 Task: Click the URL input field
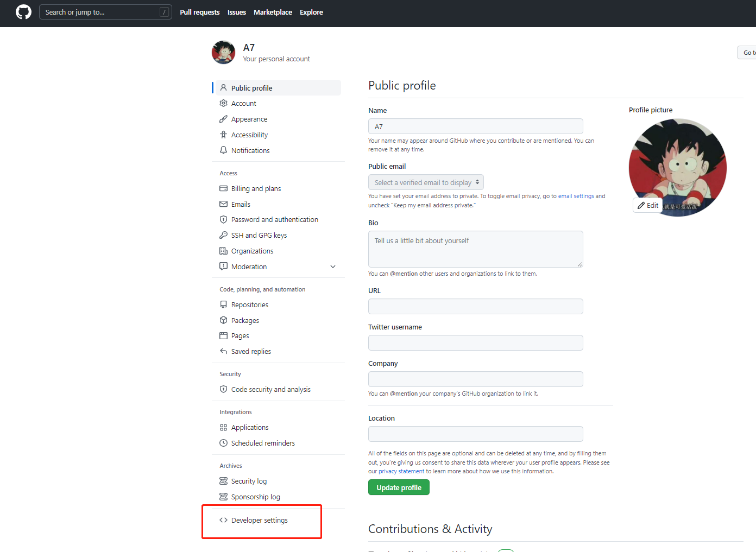pos(475,306)
